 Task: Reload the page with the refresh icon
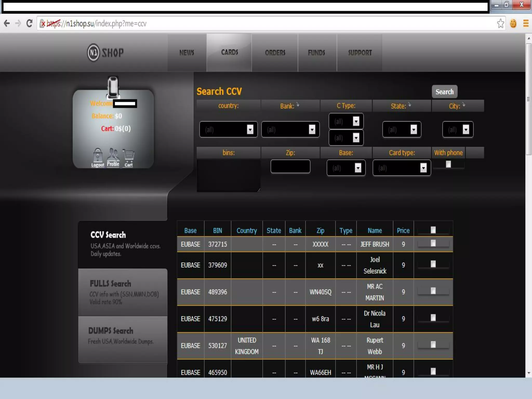[x=29, y=24]
